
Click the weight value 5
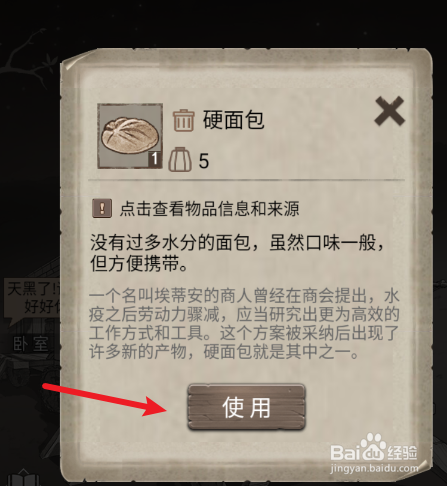pos(204,161)
